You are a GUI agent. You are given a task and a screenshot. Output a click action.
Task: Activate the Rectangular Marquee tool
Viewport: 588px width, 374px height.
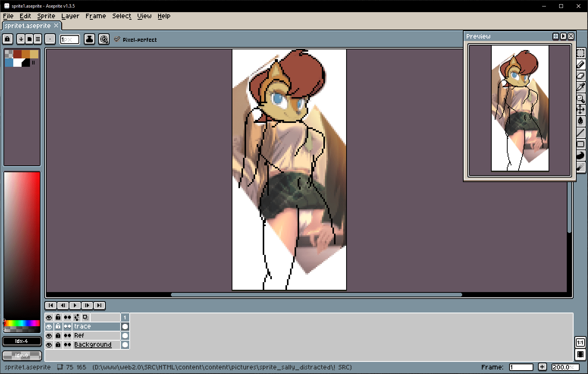[580, 53]
